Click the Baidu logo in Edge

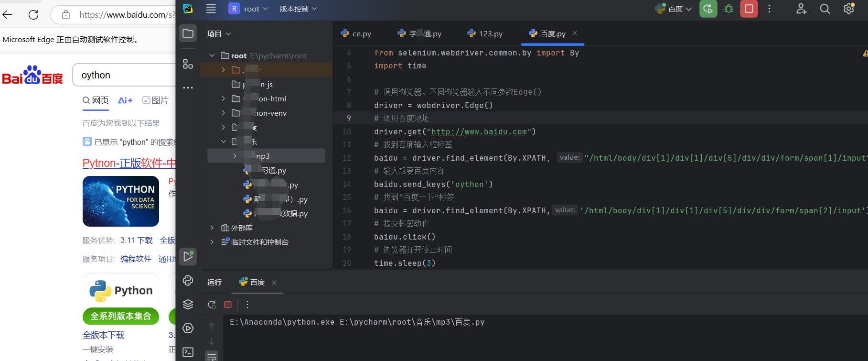[32, 75]
